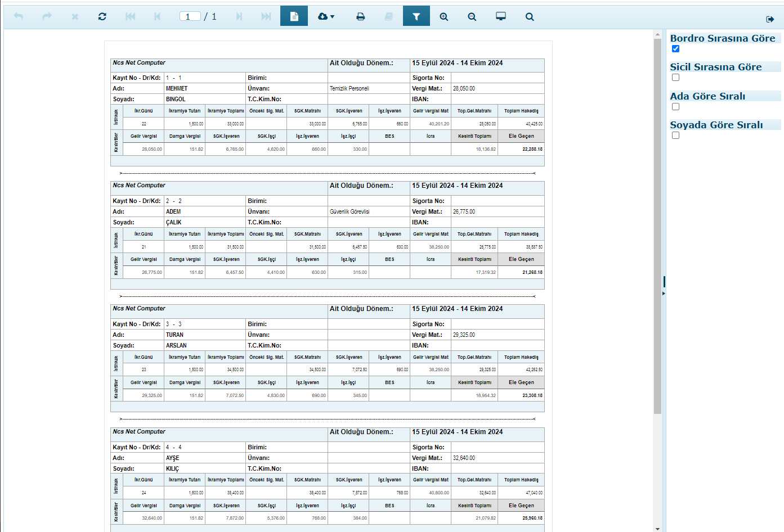This screenshot has height=532, width=784.
Task: Click the undo arrow icon
Action: click(x=18, y=16)
